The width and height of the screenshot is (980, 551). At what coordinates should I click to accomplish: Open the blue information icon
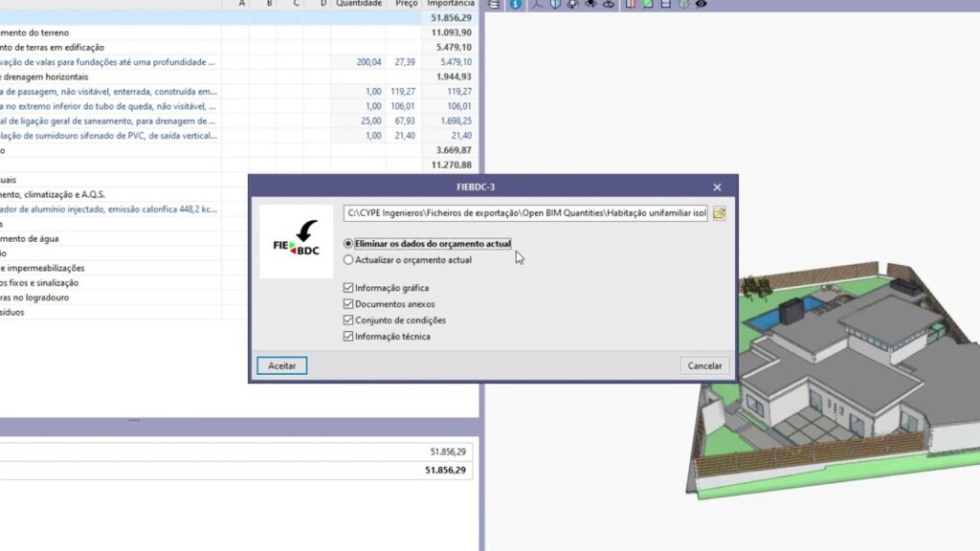(516, 5)
